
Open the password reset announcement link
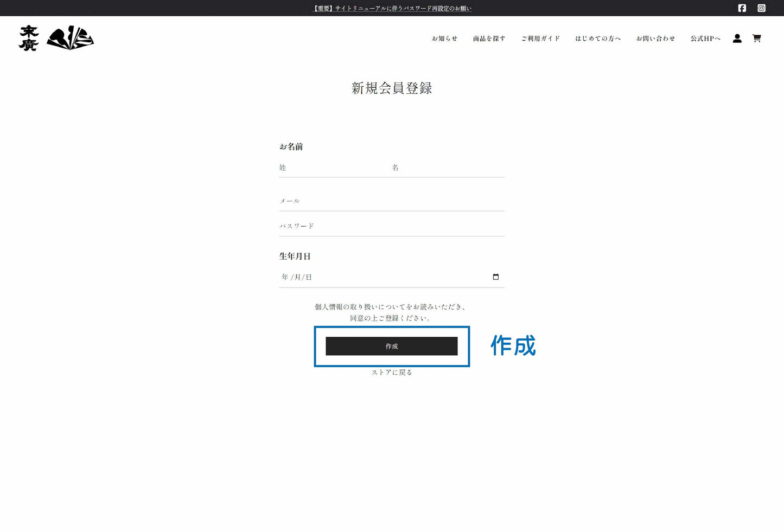click(392, 8)
